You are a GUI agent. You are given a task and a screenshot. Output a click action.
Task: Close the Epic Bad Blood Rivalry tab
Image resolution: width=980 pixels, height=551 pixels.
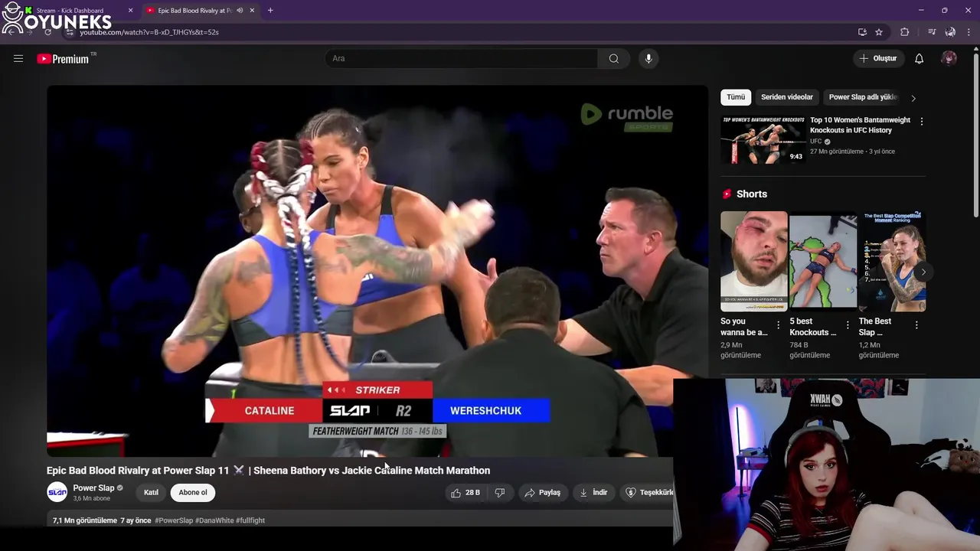(252, 11)
